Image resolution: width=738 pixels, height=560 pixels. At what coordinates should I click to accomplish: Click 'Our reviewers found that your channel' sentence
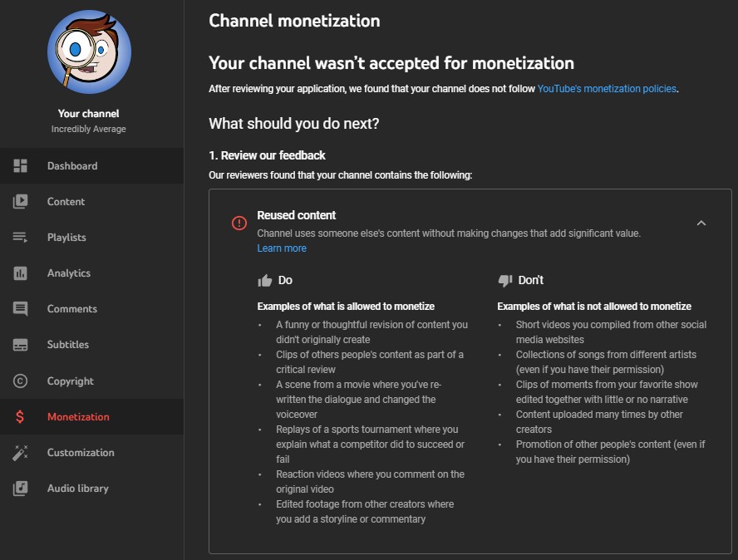(340, 175)
